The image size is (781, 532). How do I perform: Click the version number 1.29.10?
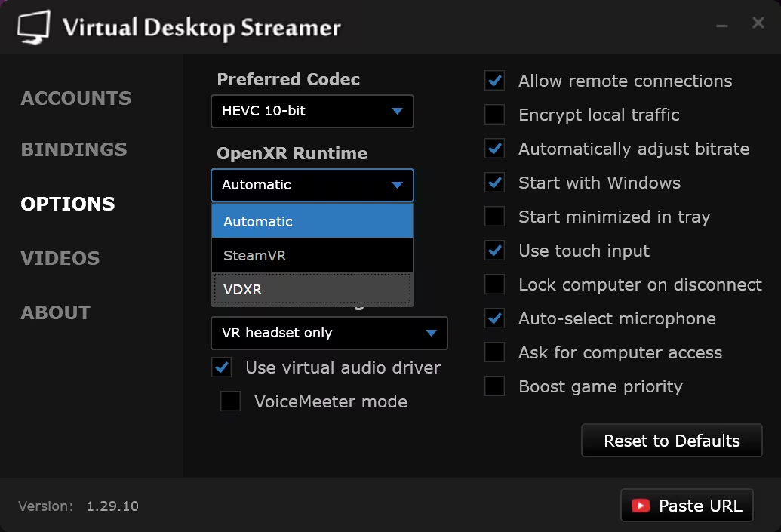point(112,506)
